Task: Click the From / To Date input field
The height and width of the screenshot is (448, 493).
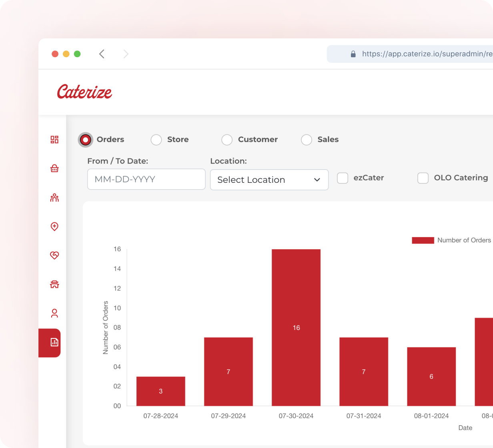Action: pos(146,179)
